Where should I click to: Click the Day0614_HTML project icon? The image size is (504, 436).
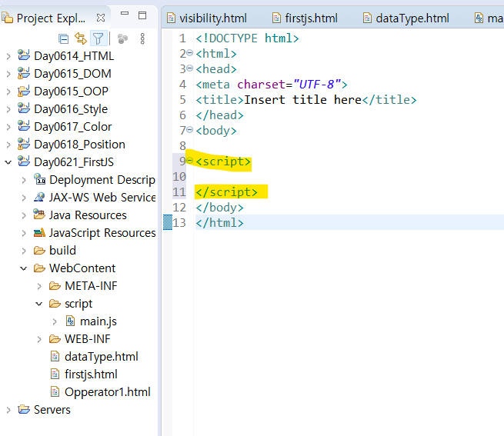(x=24, y=55)
